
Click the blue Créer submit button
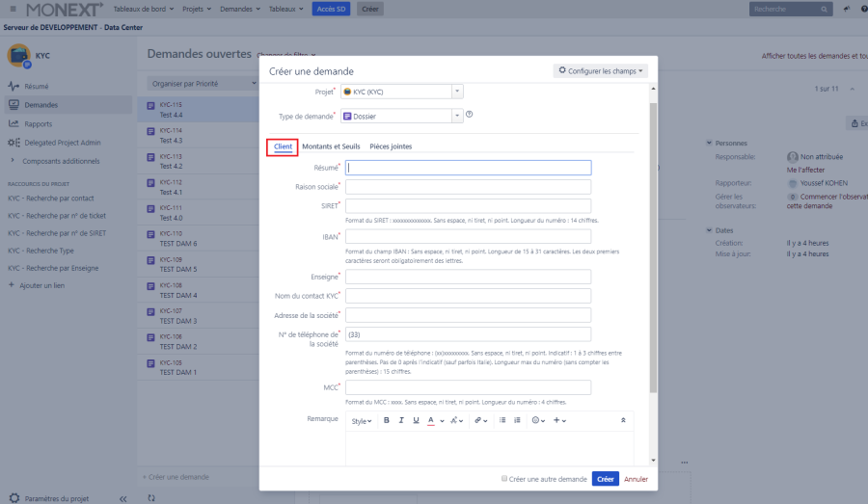(605, 479)
